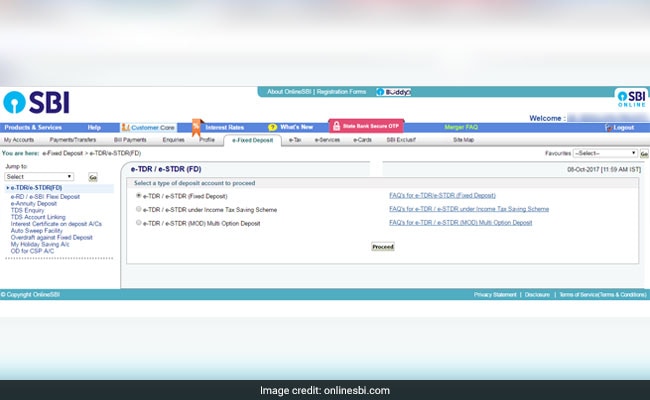Open Interest Certificate on deposit A/Cs link
650x400 pixels.
(56, 224)
